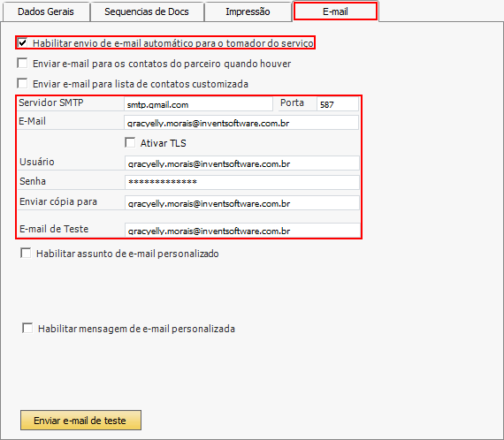Check Habilitar mensagem de e-mail personalizada
504x440 pixels.
tap(27, 329)
